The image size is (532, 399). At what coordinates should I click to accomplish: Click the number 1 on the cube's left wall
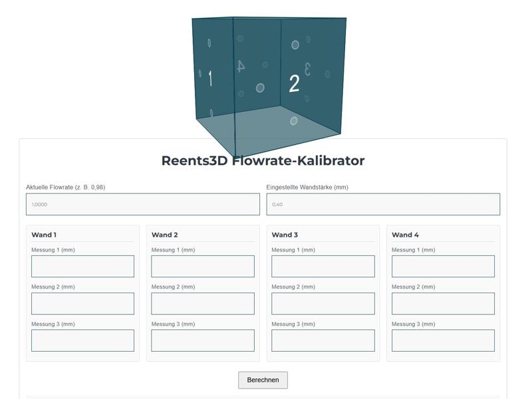[x=210, y=78]
